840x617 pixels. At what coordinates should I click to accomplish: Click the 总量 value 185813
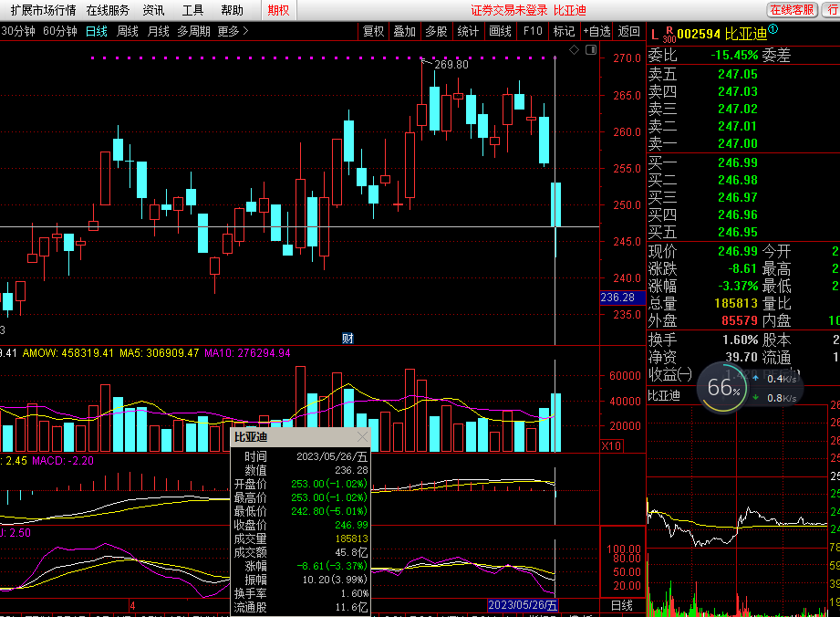coord(736,303)
